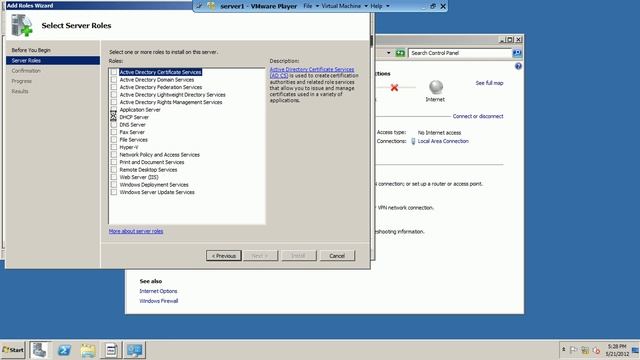Tick Print and Document Services checkbox
Image resolution: width=640 pixels, height=360 pixels.
[114, 162]
